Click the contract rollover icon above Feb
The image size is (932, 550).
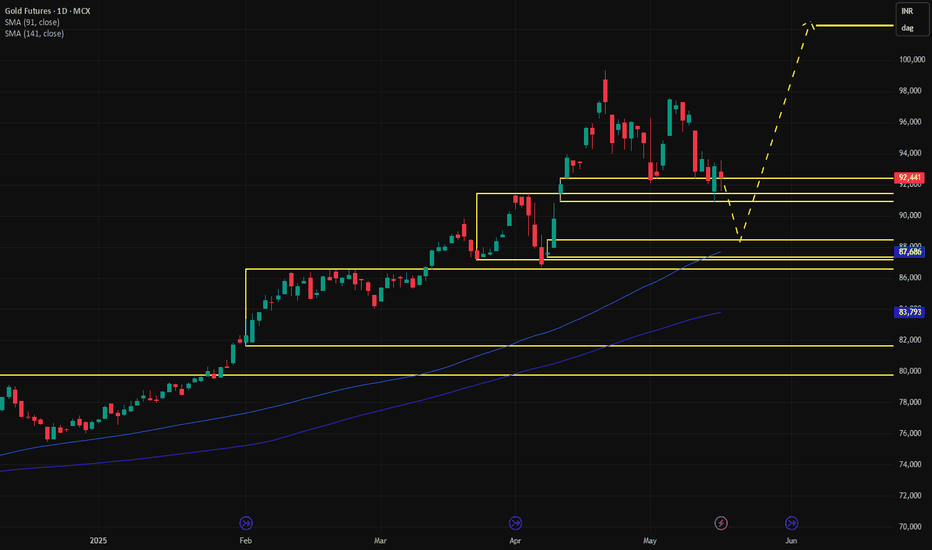pyautogui.click(x=246, y=523)
